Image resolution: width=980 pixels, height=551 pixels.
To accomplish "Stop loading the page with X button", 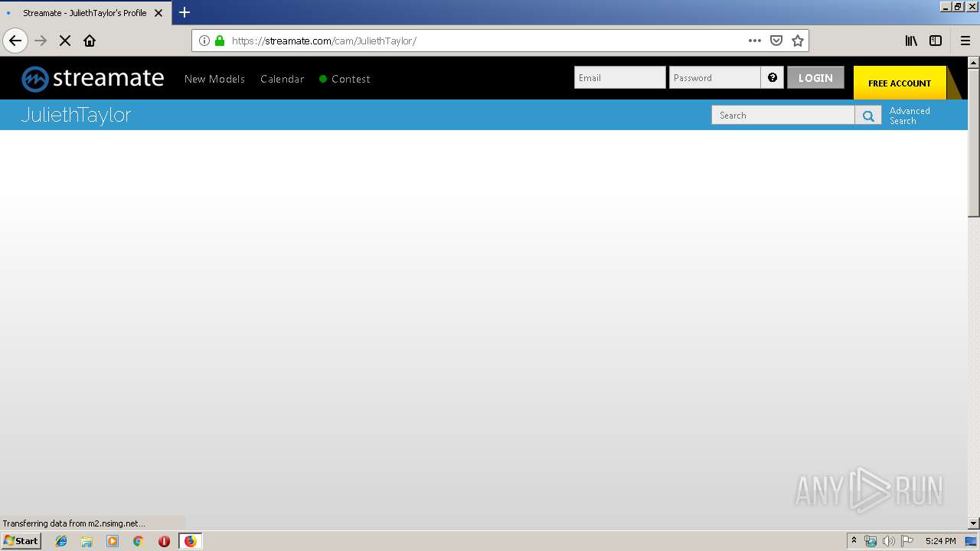I will click(x=65, y=41).
